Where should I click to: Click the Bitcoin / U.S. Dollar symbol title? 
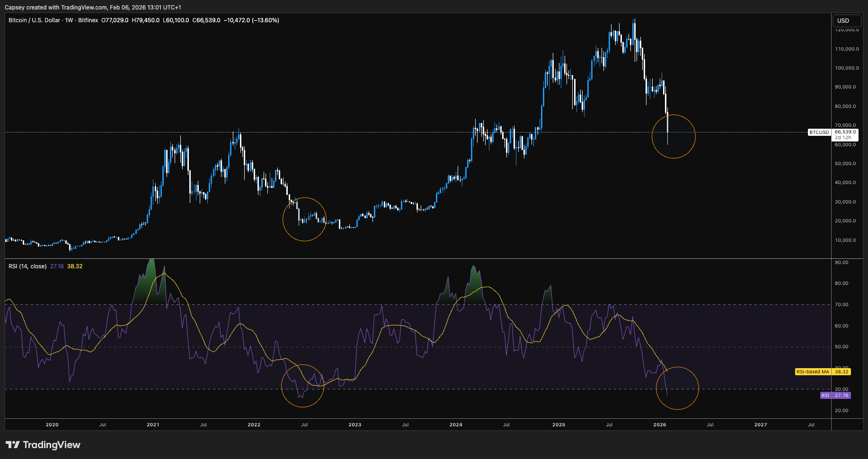[x=34, y=20]
